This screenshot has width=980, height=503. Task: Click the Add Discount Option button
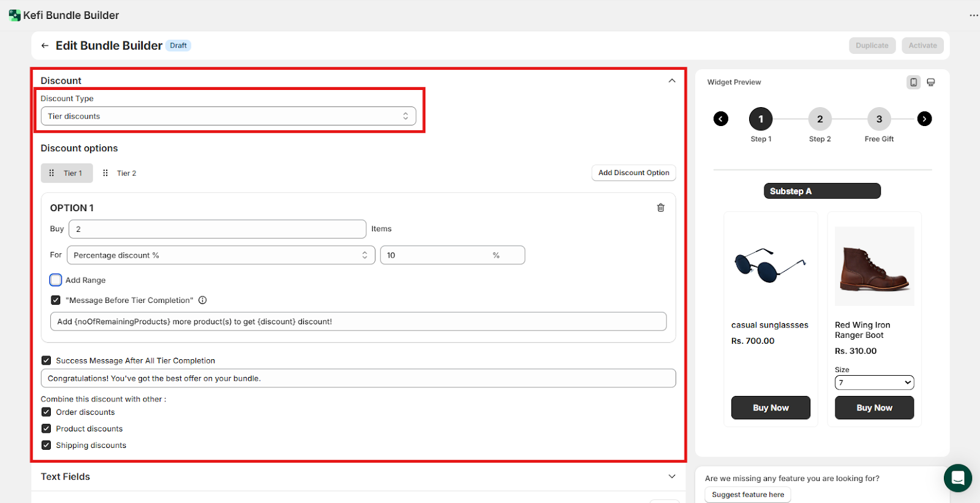pyautogui.click(x=633, y=173)
